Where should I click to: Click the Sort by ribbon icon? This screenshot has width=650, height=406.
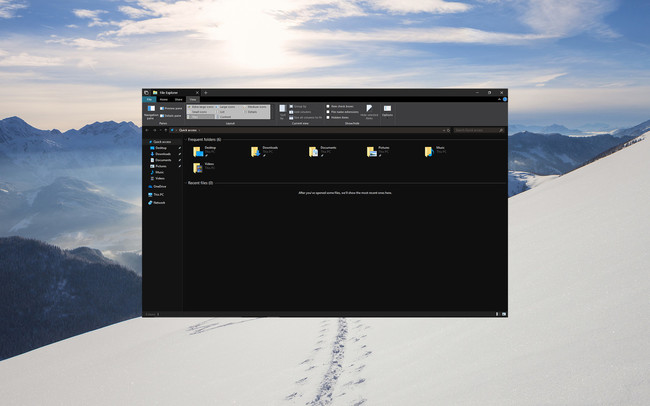pyautogui.click(x=282, y=110)
